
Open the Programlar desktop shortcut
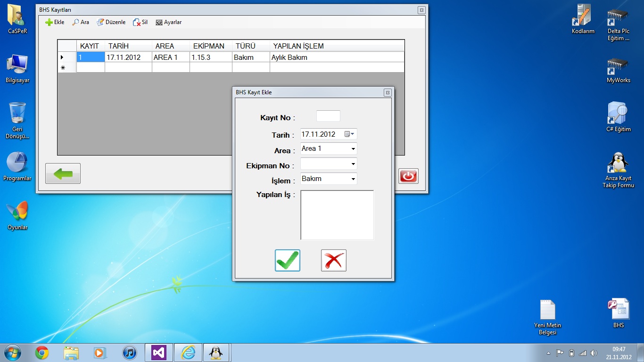(x=17, y=166)
